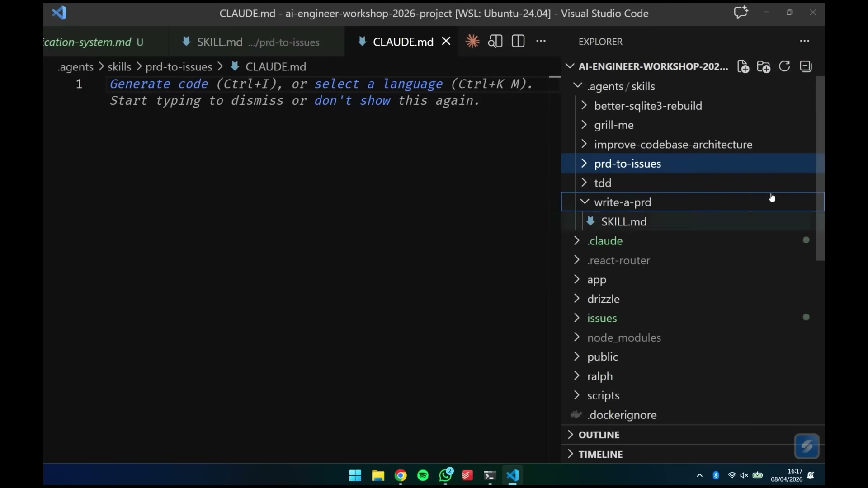The height and width of the screenshot is (488, 868).
Task: Expand the .claude folder
Action: [692, 241]
